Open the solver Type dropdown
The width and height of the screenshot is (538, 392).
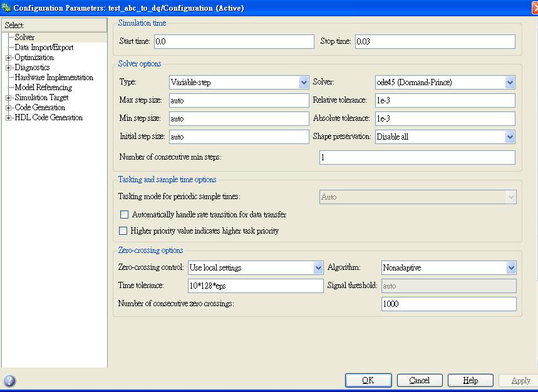(x=303, y=82)
